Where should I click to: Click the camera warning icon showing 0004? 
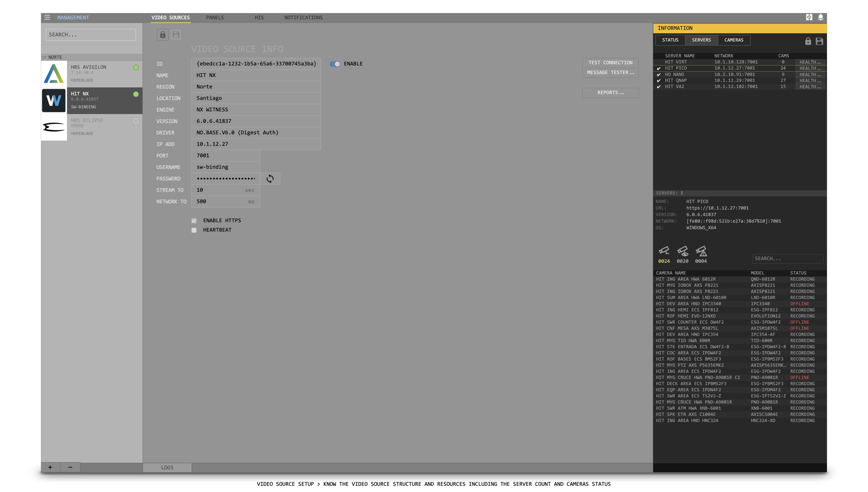[701, 251]
